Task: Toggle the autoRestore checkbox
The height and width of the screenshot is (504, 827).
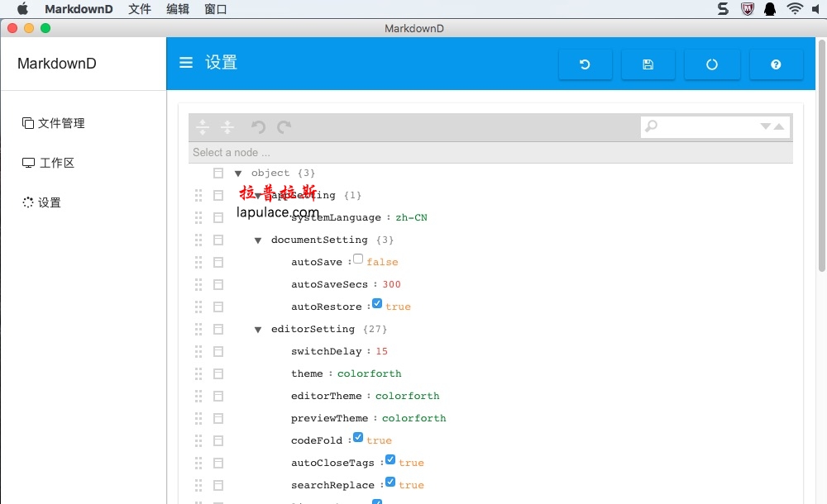Action: (x=377, y=304)
